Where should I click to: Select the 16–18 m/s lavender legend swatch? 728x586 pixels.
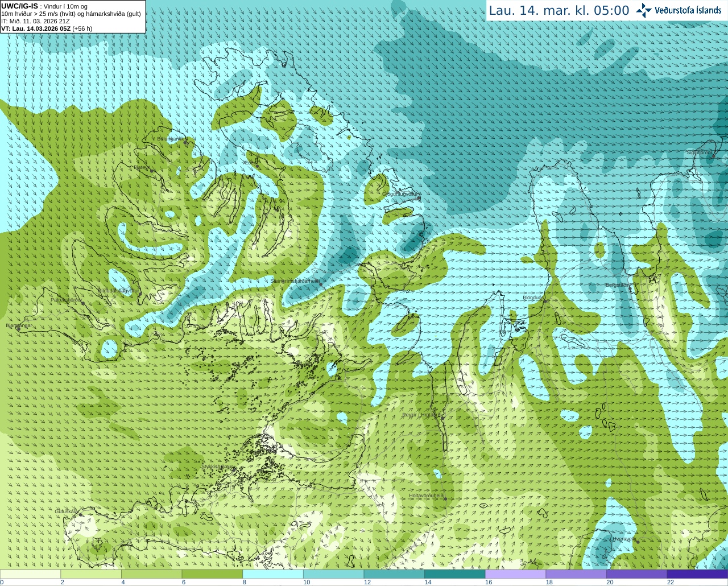click(x=515, y=574)
